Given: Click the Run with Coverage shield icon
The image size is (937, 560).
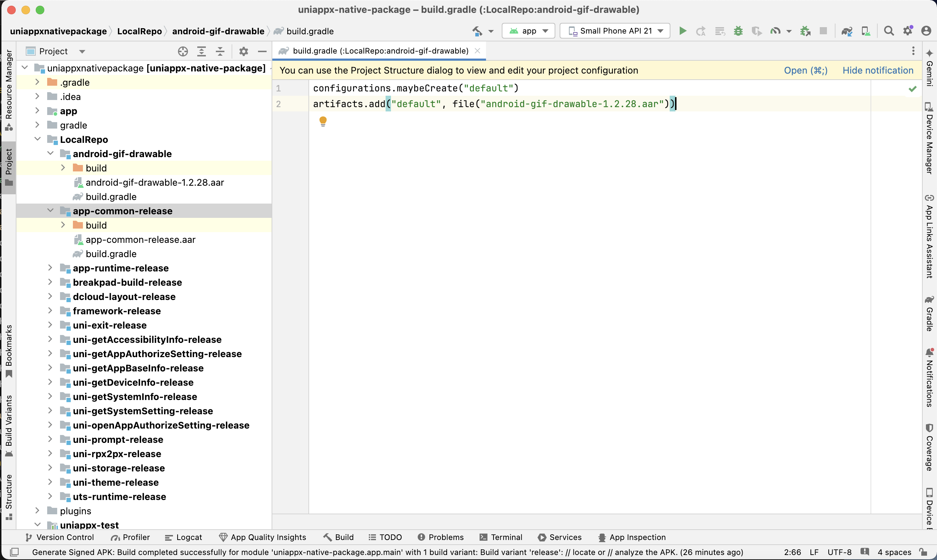Looking at the screenshot, I should click(756, 31).
